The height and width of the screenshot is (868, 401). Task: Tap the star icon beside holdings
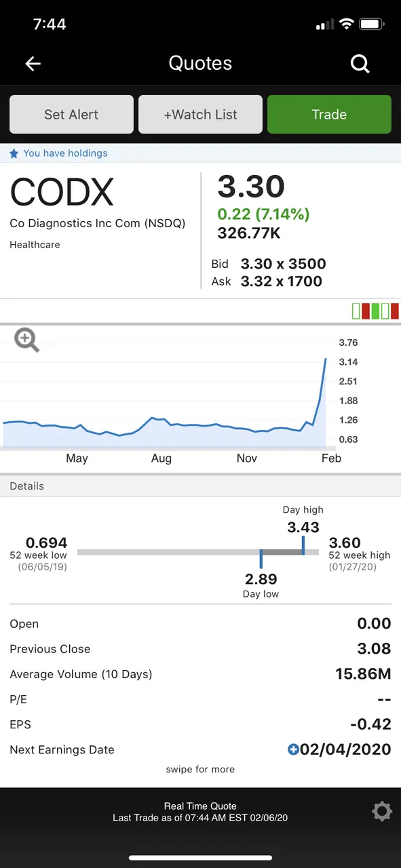(14, 153)
